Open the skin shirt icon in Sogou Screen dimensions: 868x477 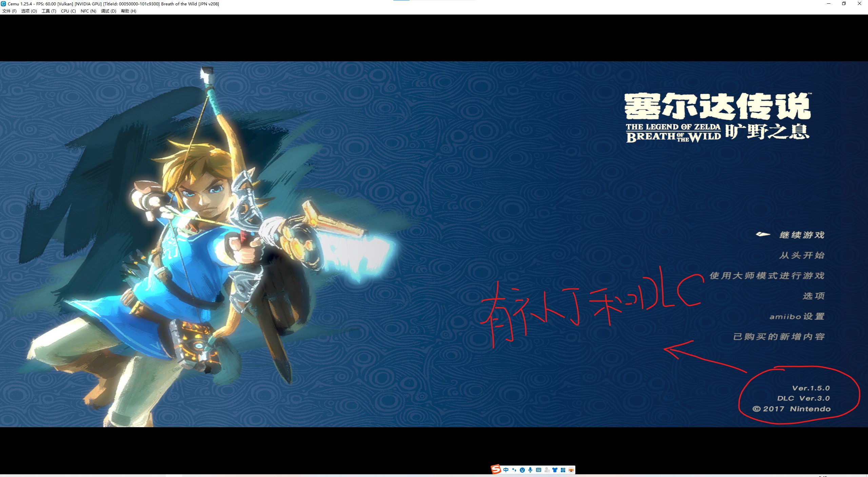coord(555,470)
